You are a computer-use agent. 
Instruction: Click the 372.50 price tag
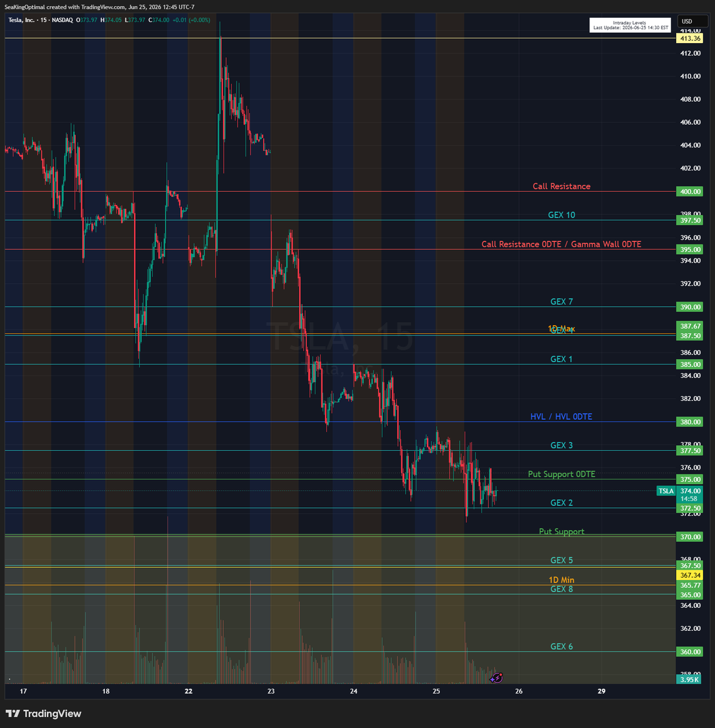pyautogui.click(x=690, y=508)
